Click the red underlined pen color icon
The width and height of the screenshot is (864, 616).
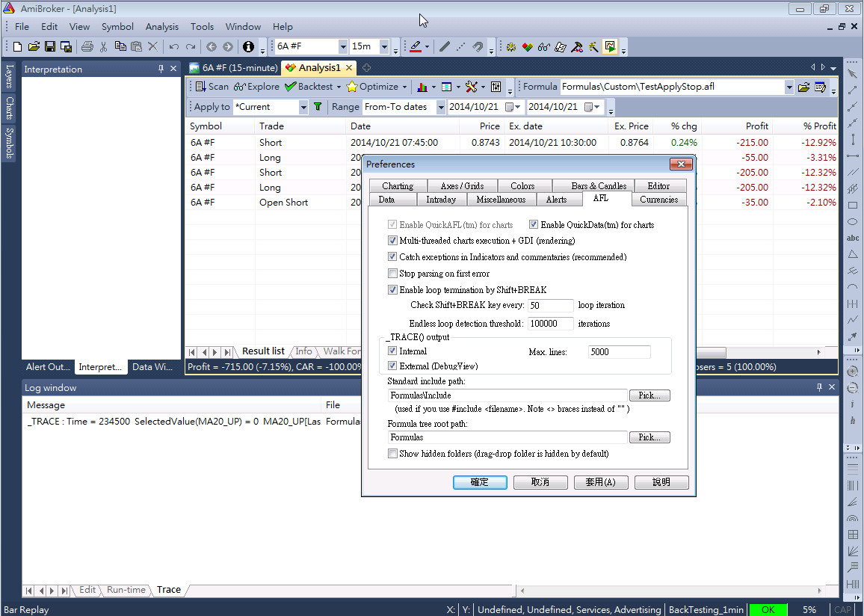click(416, 47)
